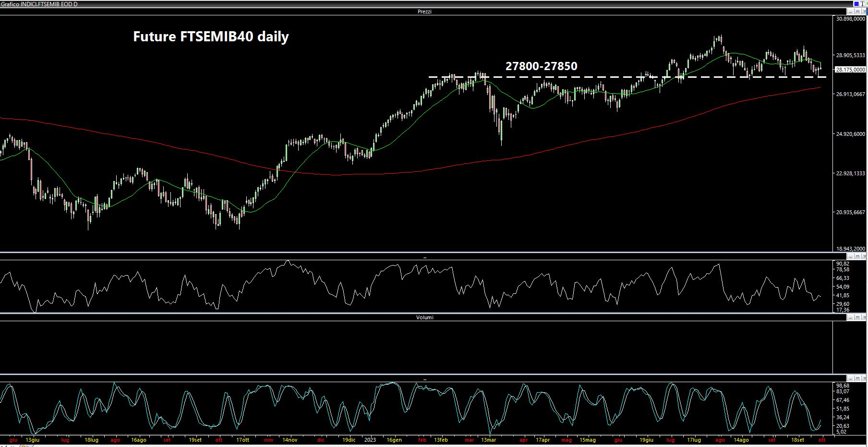The image size is (868, 447).
Task: Minimize the Prezzi price panel
Action: [x=850, y=12]
